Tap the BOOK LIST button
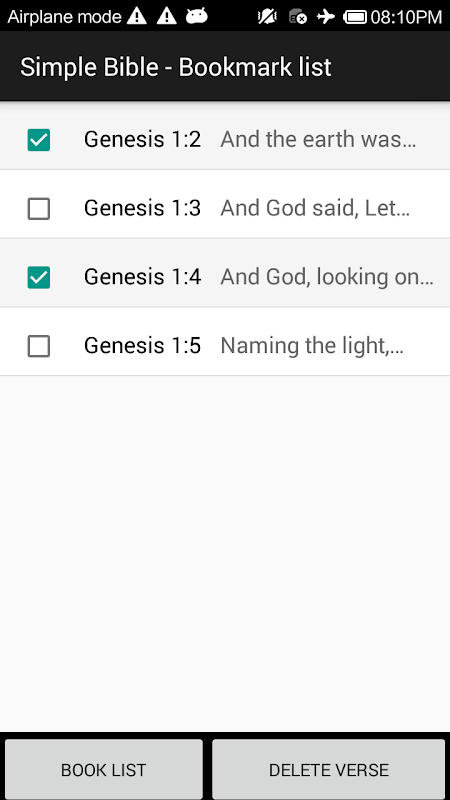This screenshot has height=800, width=450. (104, 769)
